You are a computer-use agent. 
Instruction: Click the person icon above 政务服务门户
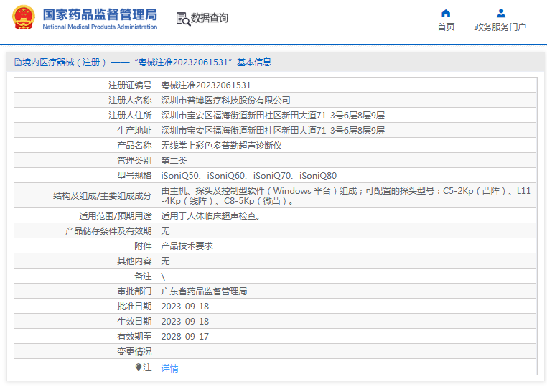tap(500, 13)
